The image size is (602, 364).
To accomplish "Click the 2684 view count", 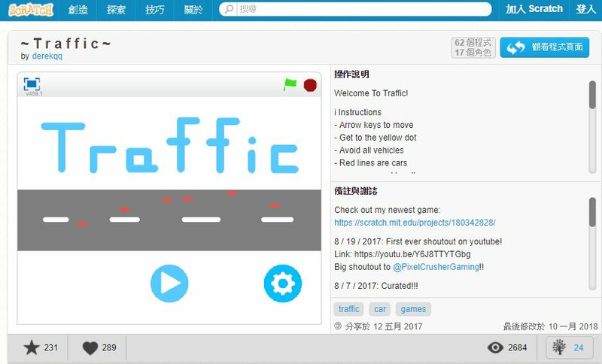I will tap(517, 347).
